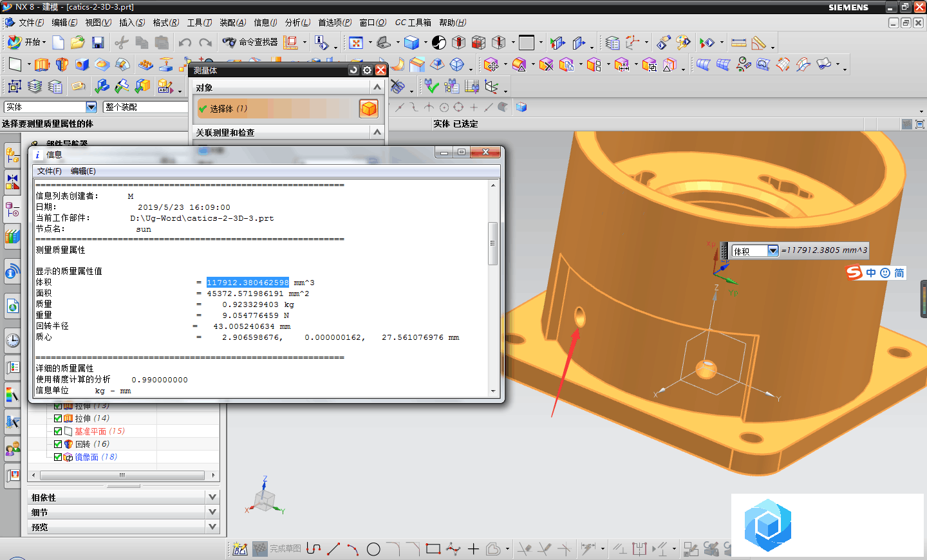
Task: Click the mass value 0.923329403 kg
Action: [x=258, y=304]
